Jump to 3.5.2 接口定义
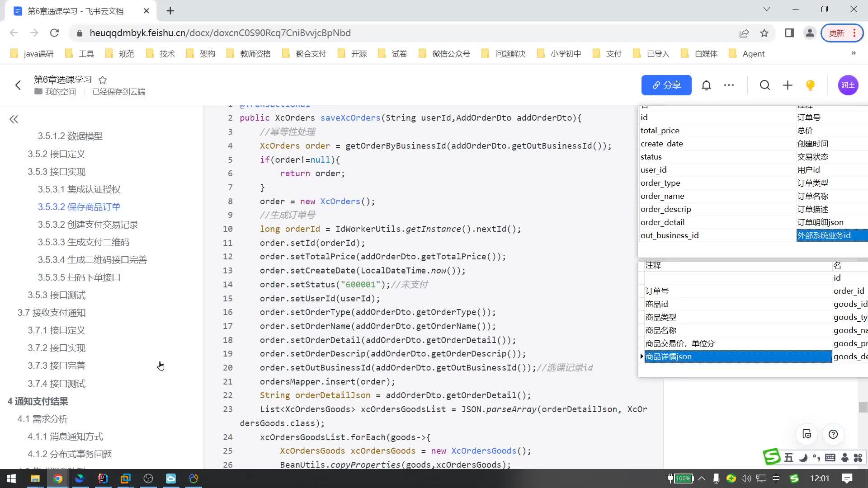Image resolution: width=868 pixels, height=488 pixels. [x=57, y=154]
